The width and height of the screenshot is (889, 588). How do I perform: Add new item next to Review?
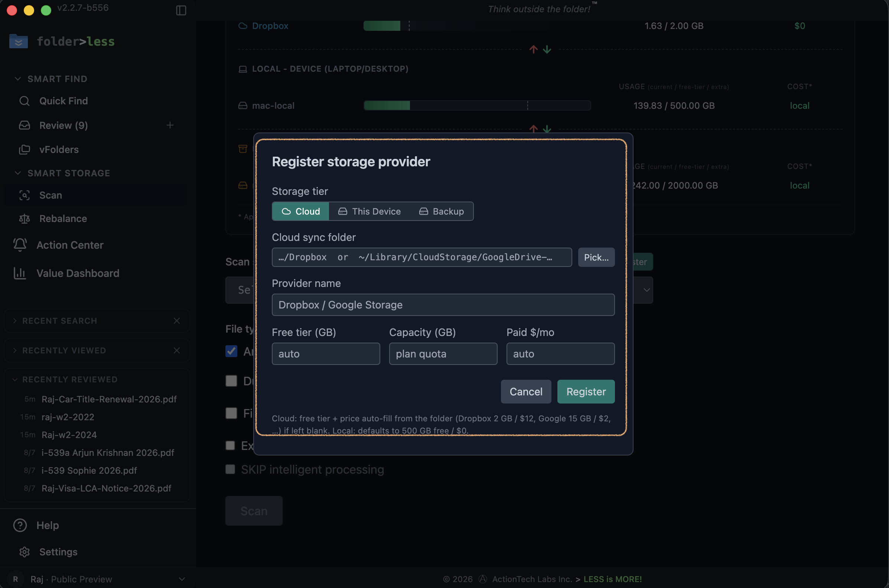tap(170, 125)
